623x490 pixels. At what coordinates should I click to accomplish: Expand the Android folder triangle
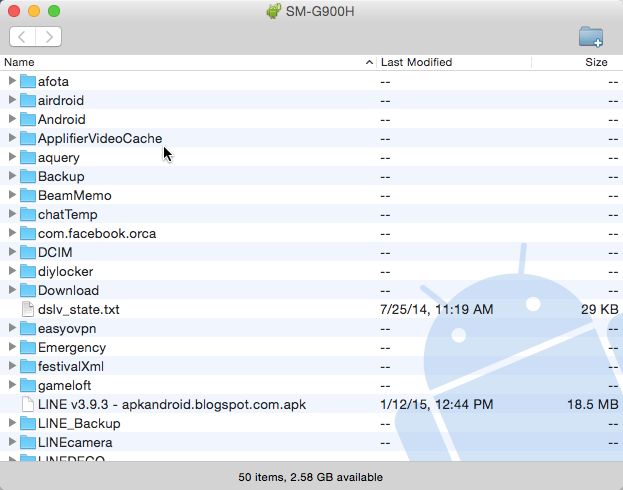click(x=12, y=119)
